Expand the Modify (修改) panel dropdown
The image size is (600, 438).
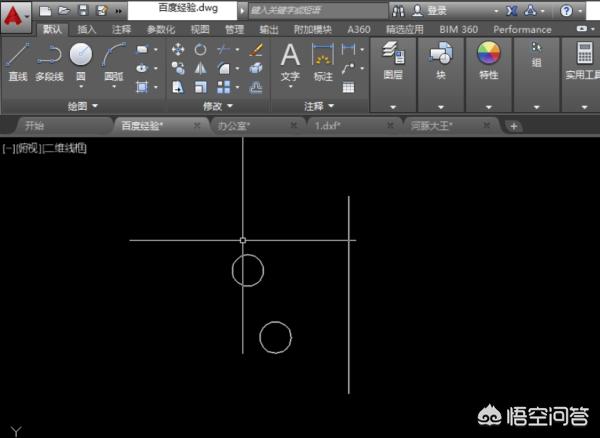[217, 105]
